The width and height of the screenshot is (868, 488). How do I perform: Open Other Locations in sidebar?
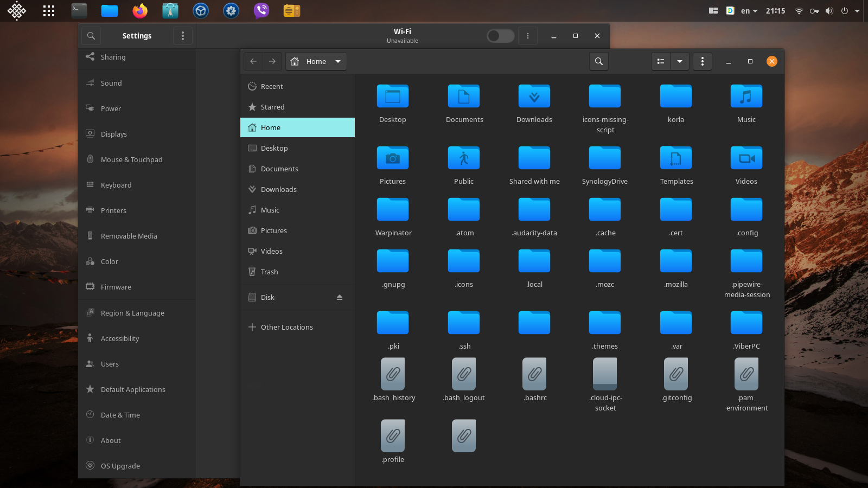point(286,327)
